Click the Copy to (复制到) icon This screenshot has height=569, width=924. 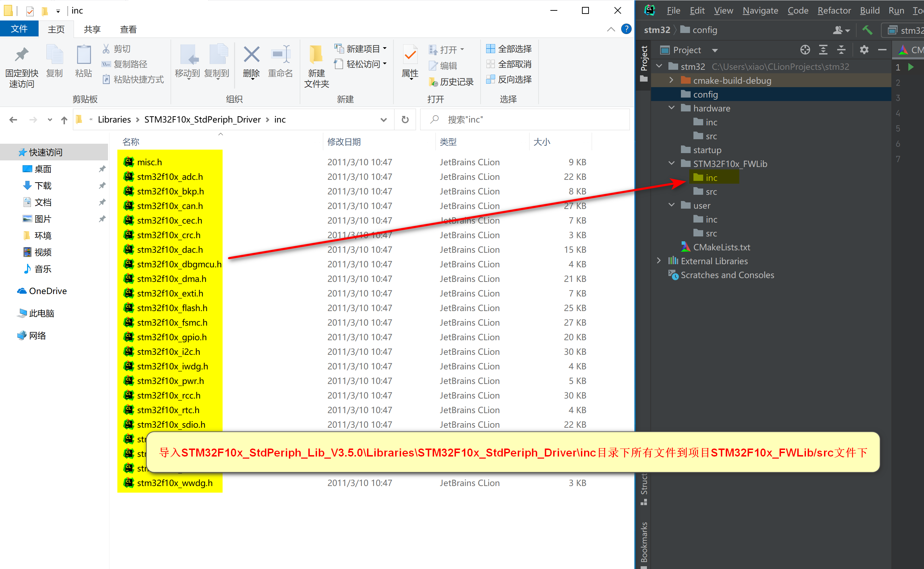218,55
